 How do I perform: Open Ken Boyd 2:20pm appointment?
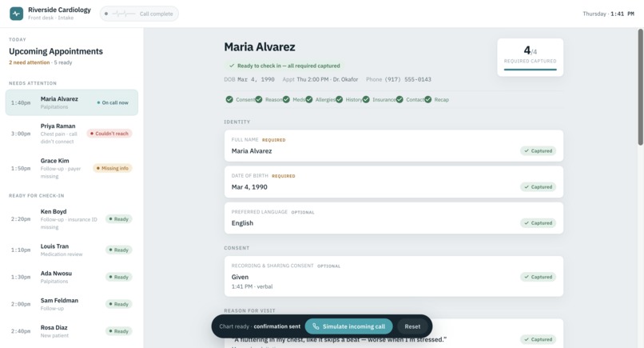[x=72, y=219]
